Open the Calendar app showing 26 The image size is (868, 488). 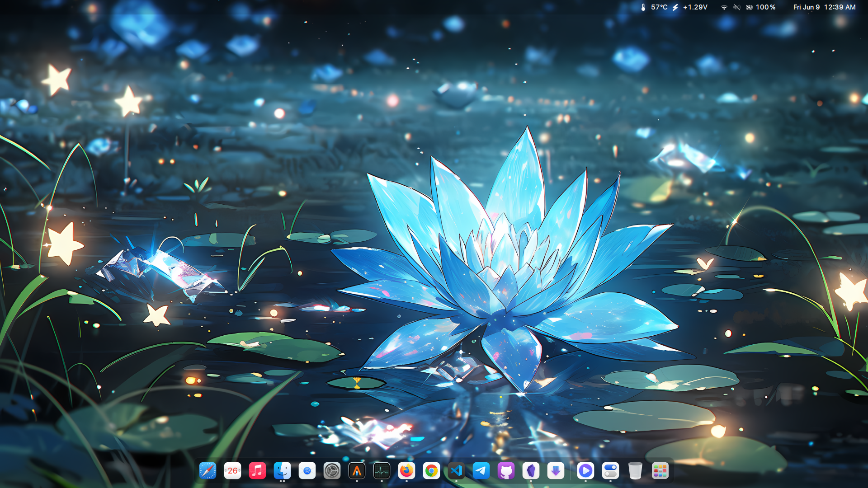(232, 471)
